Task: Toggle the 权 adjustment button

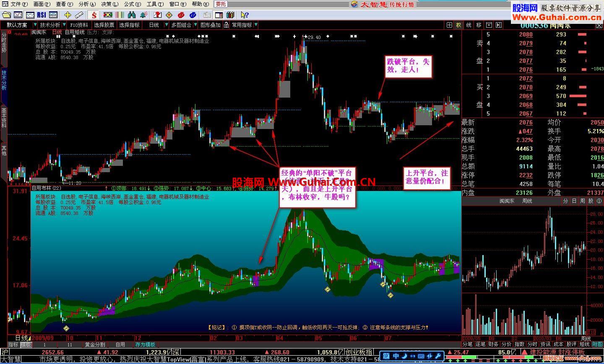Action: tap(458, 25)
